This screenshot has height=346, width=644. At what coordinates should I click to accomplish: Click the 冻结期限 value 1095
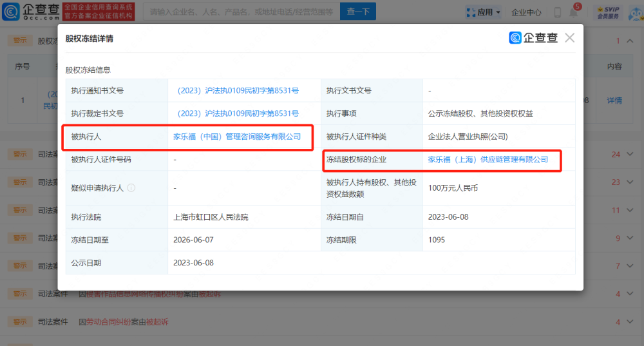click(437, 240)
